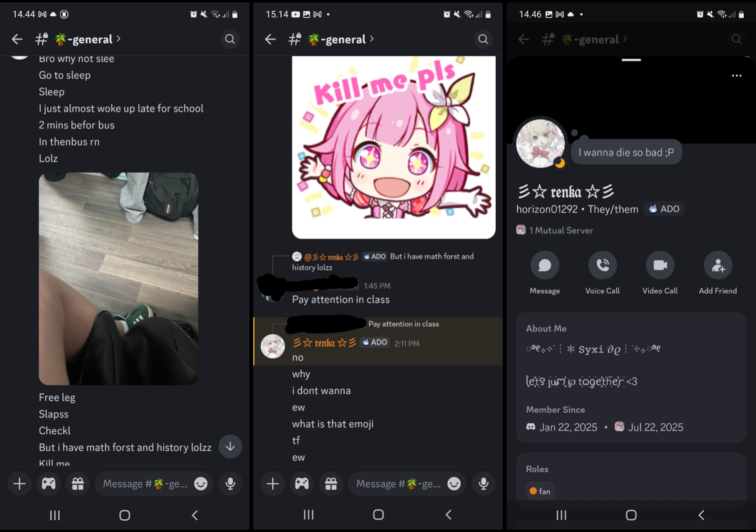This screenshot has height=532, width=756.
Task: Tap the orange fan role chip
Action: click(540, 491)
